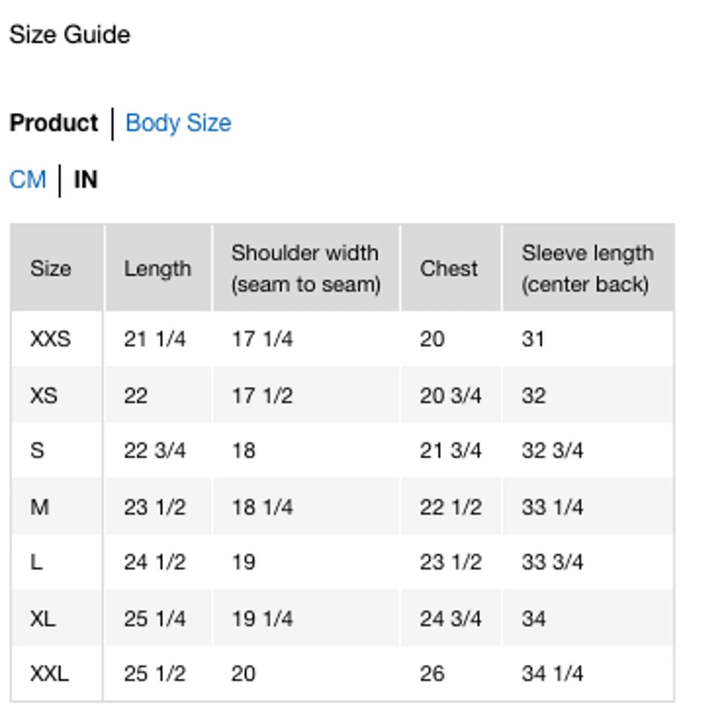
Task: Click the XXL sleeve length 34 1/4
Action: click(552, 673)
